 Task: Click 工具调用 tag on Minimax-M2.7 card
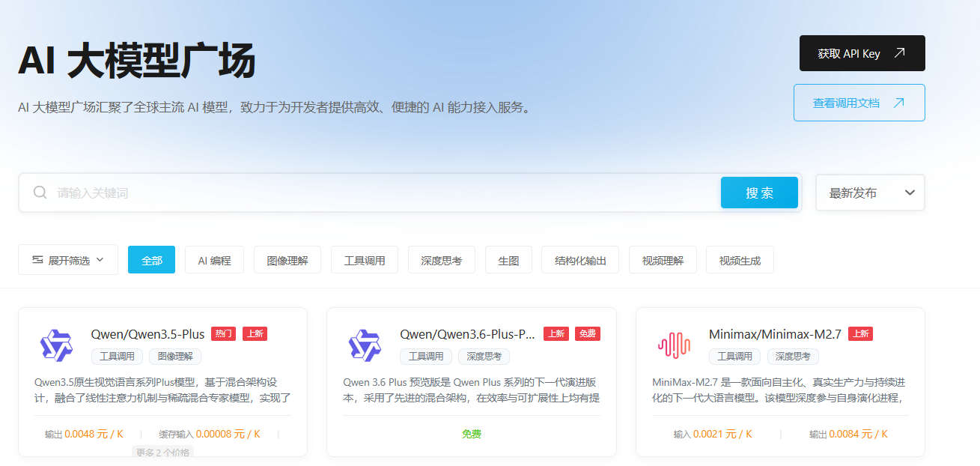(734, 357)
